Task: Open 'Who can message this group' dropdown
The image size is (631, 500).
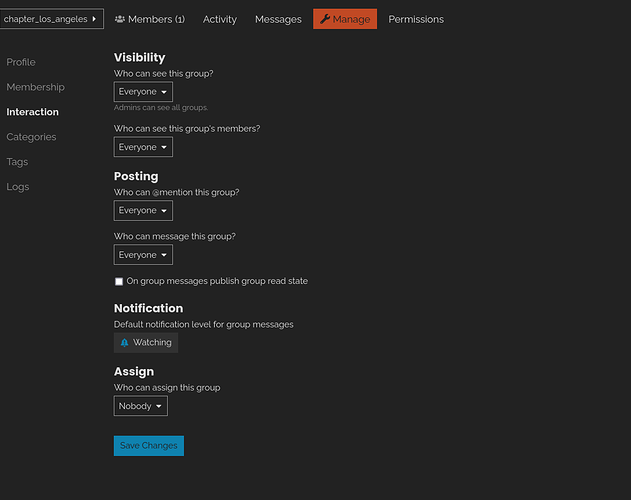Action: 143,255
